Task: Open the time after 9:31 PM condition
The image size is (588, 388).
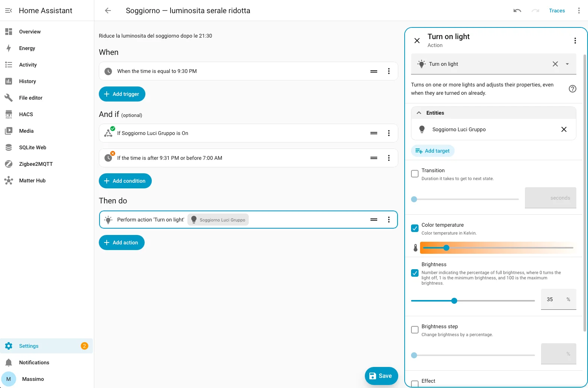Action: 248,158
